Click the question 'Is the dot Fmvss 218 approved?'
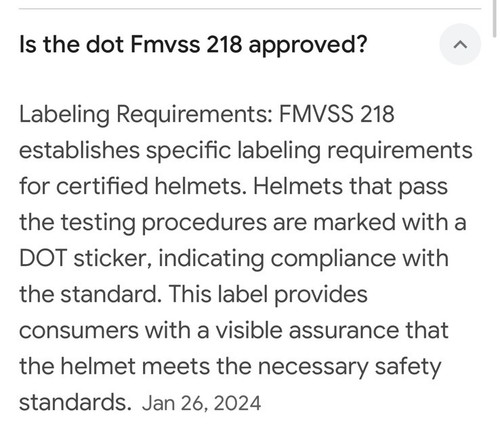 coord(193,44)
